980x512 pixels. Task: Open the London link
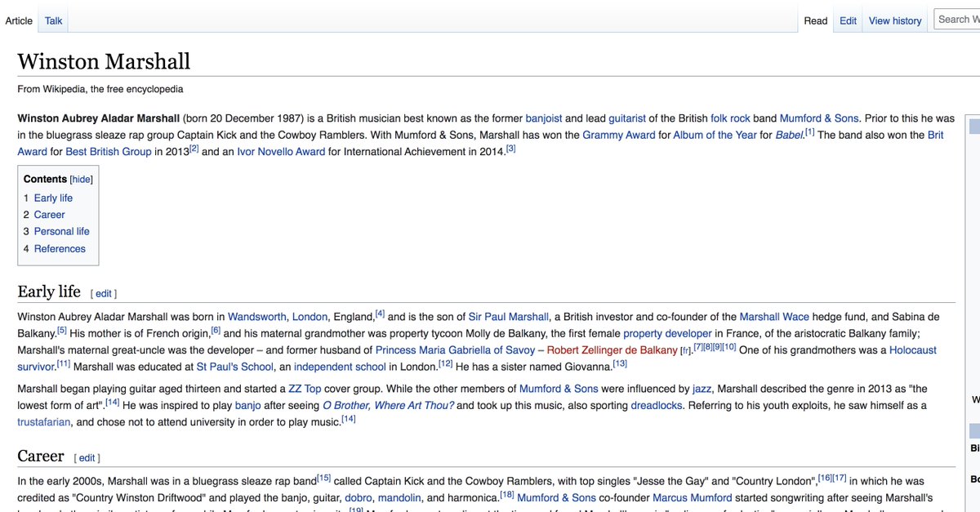(310, 317)
